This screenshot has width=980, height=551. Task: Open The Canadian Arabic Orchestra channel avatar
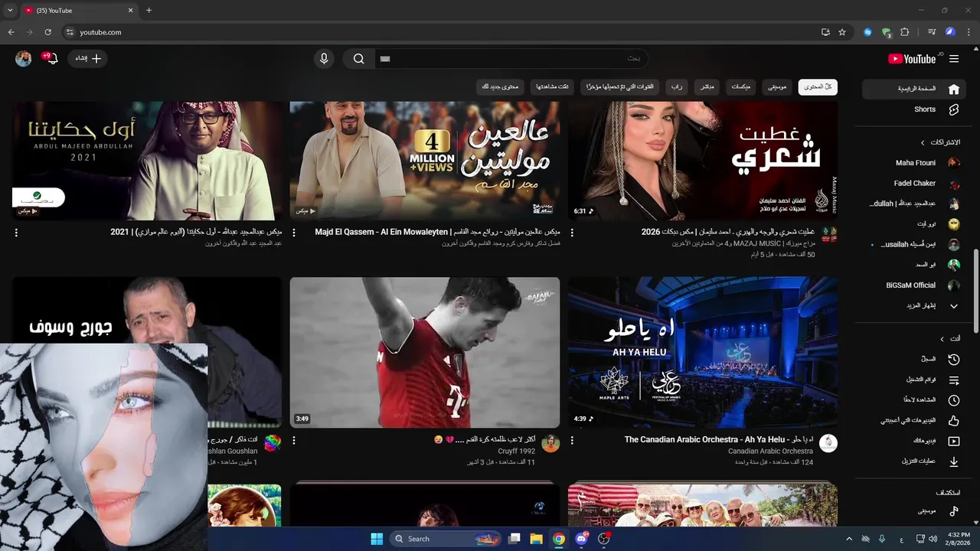tap(828, 444)
